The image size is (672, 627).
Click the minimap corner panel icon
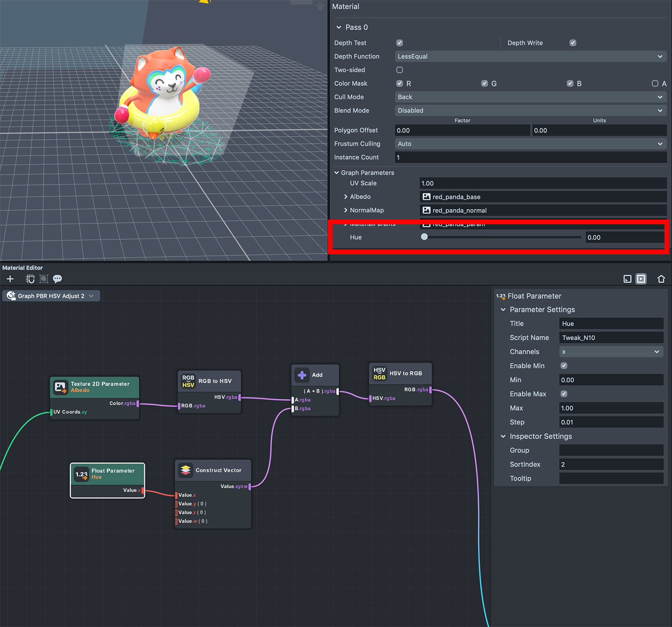coord(627,279)
